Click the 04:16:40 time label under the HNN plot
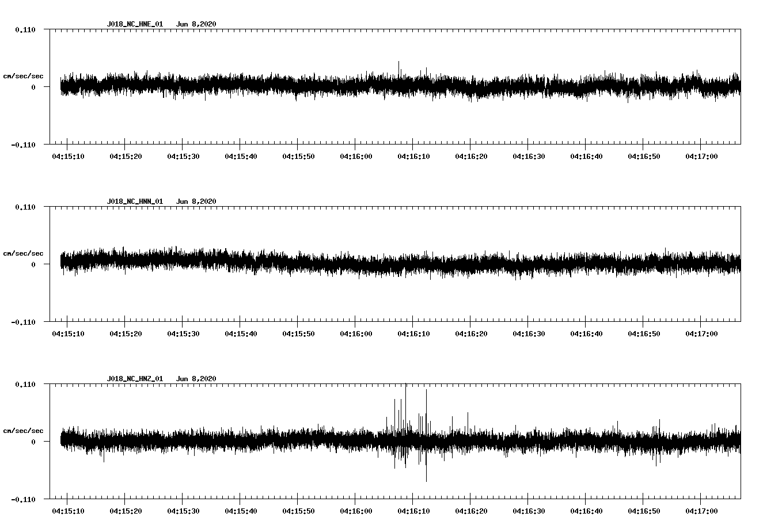782x532 pixels. 586,334
